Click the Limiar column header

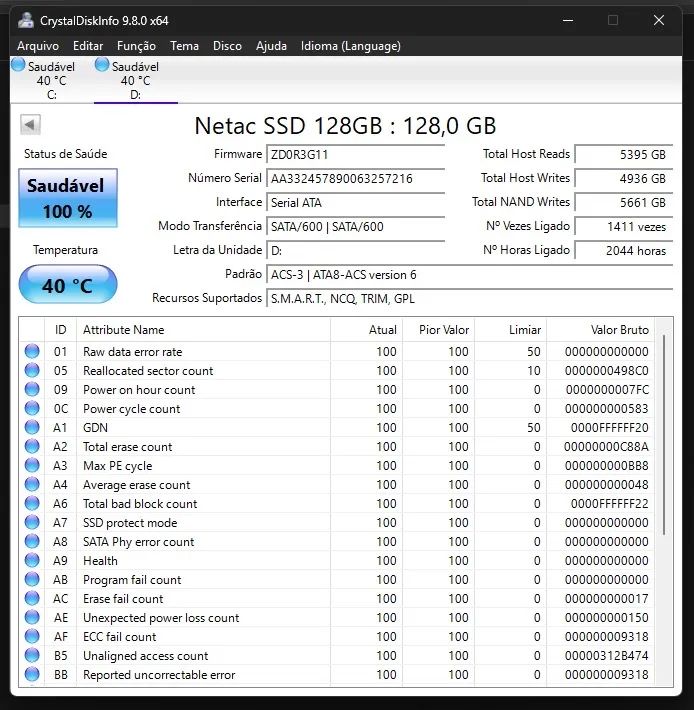click(510, 330)
